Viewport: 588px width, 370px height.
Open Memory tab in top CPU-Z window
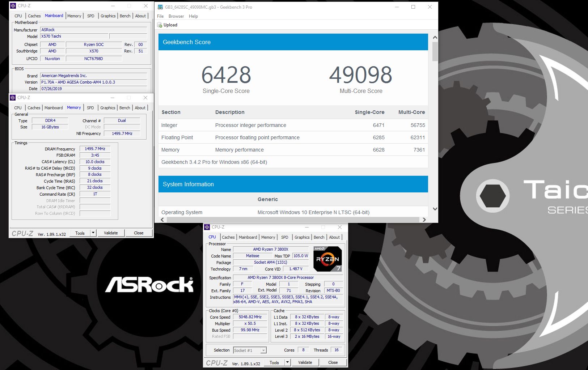click(74, 16)
